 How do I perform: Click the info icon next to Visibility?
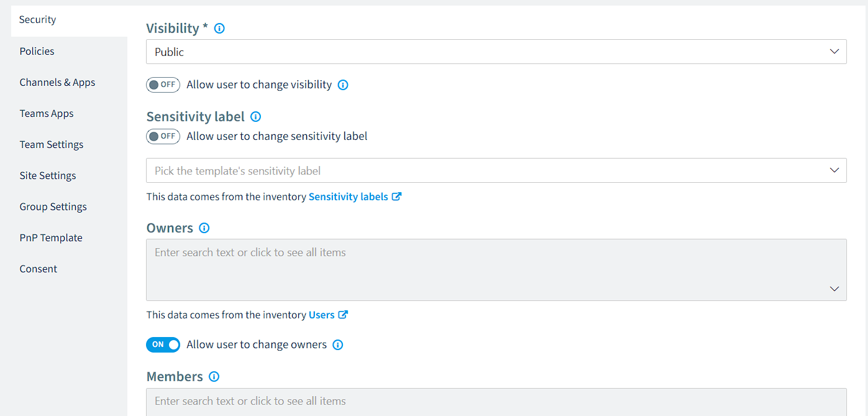pyautogui.click(x=219, y=28)
